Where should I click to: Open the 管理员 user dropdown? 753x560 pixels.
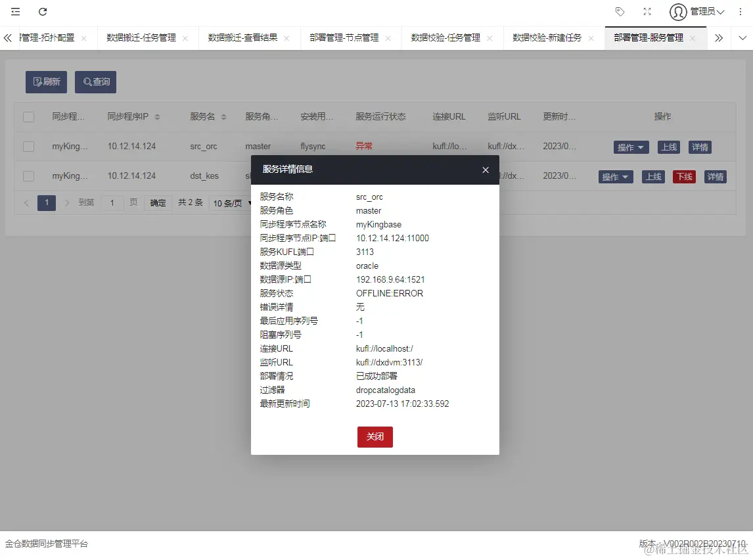pos(707,12)
